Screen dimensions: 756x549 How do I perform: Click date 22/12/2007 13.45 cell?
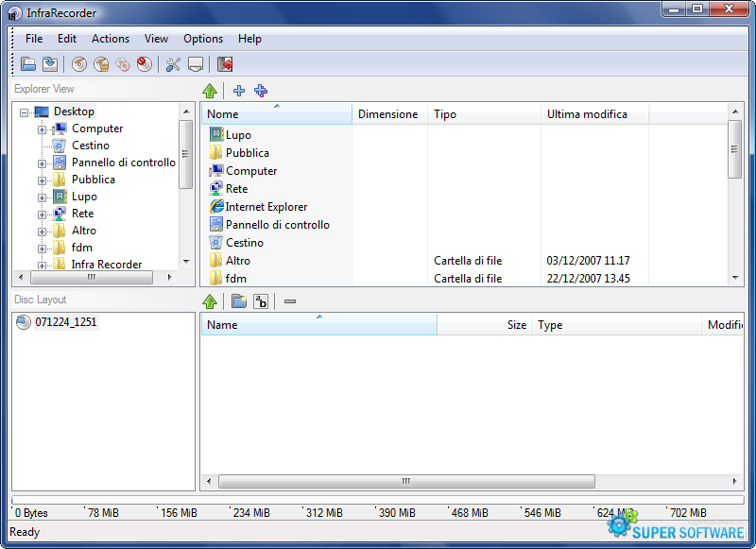pos(588,279)
